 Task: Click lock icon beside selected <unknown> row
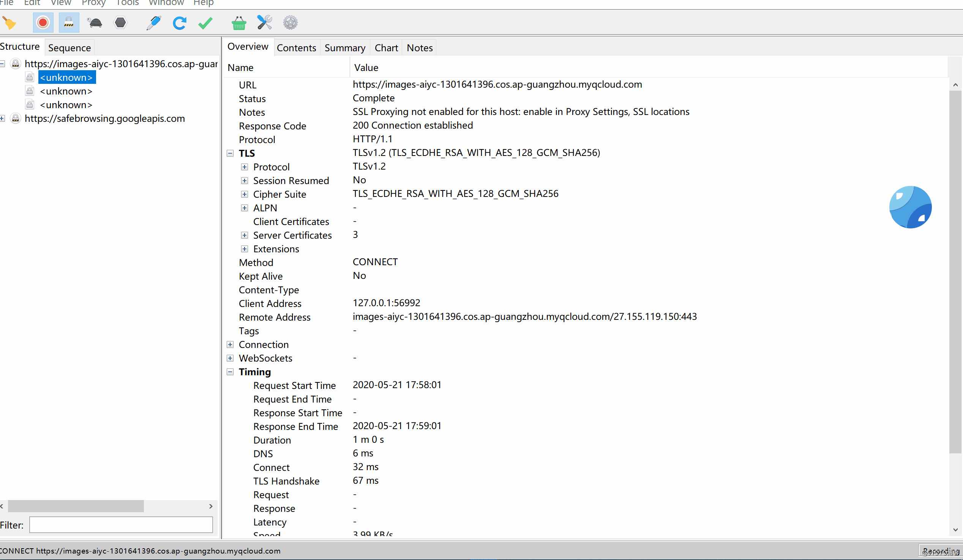point(30,77)
